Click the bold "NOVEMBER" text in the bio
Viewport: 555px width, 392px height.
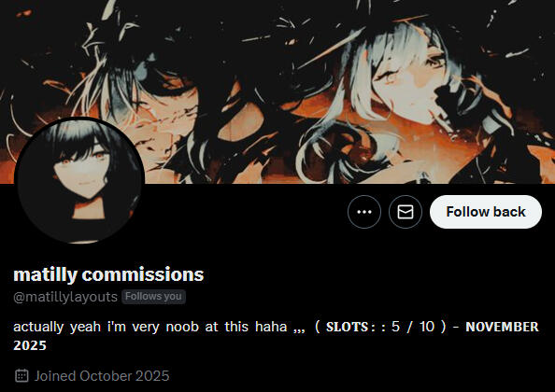pyautogui.click(x=502, y=327)
